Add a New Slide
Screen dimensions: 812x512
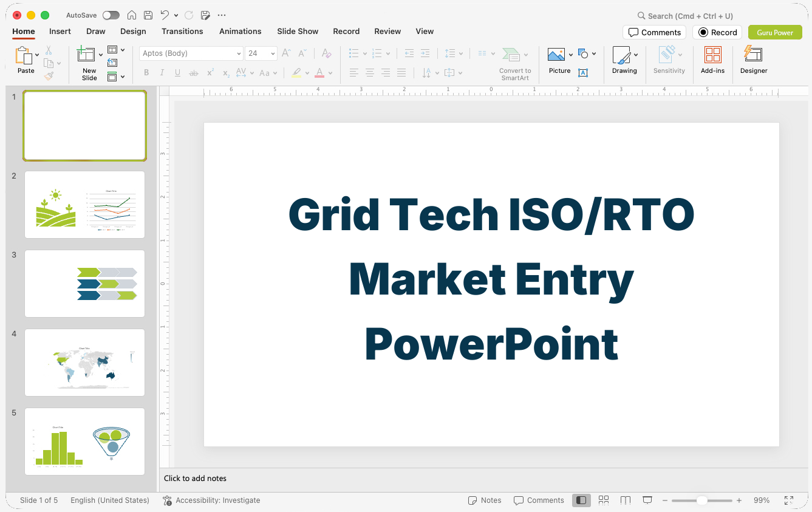(86, 55)
